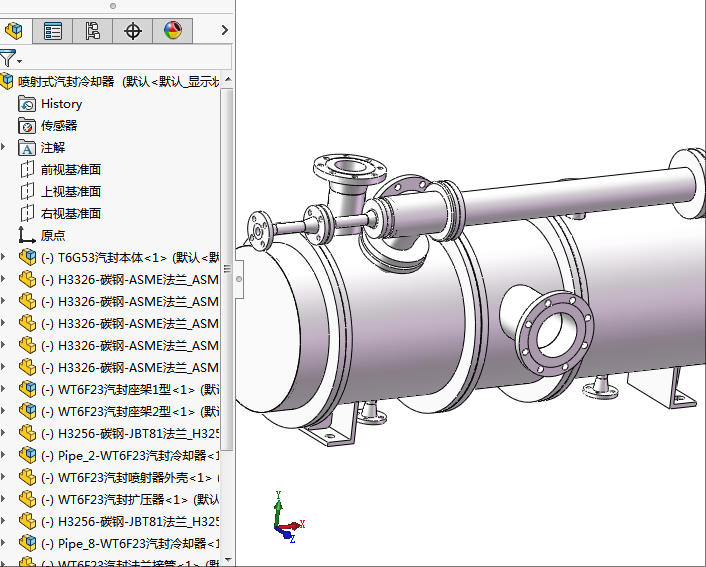Click the T6G53汽封本体<1> assembly icon

[x=27, y=257]
